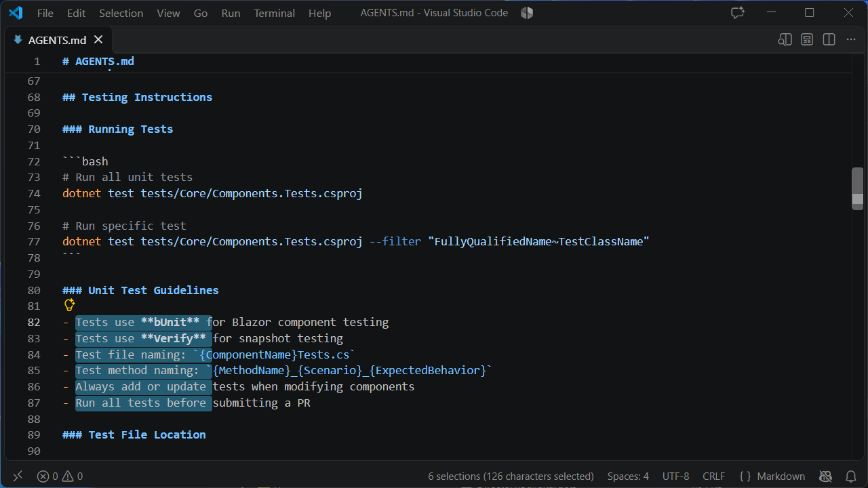Click the '--filter' flag on line 77
This screenshot has height=488, width=868.
point(395,241)
